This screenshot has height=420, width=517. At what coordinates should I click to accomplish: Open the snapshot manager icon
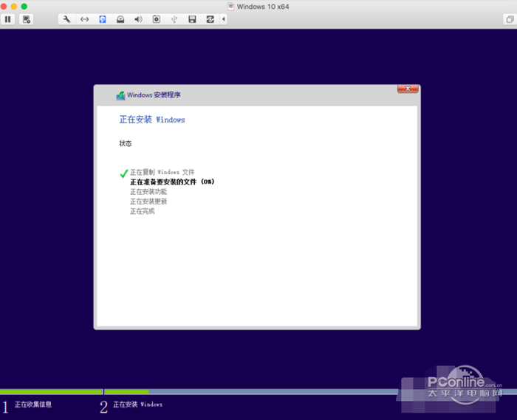27,19
